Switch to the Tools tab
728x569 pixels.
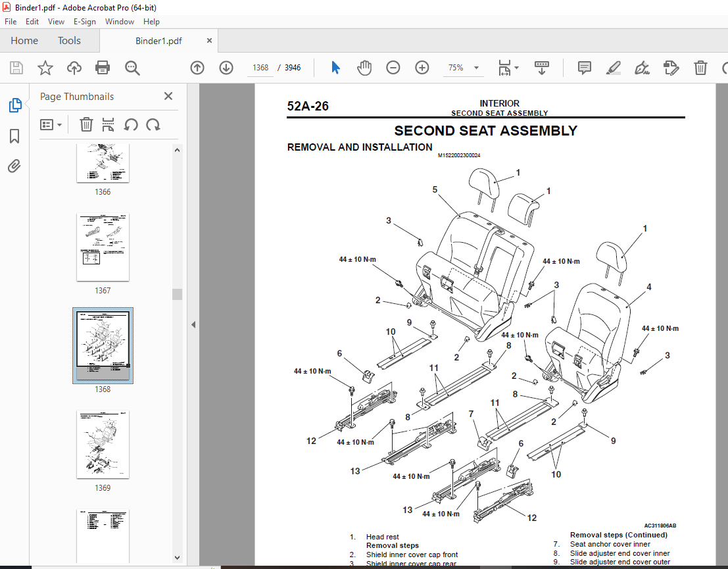pos(69,41)
